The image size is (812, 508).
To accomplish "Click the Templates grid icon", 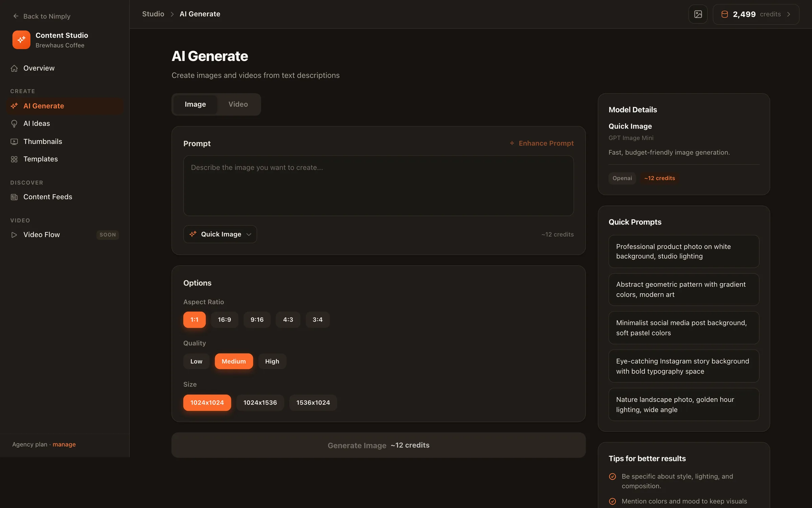I will (14, 159).
